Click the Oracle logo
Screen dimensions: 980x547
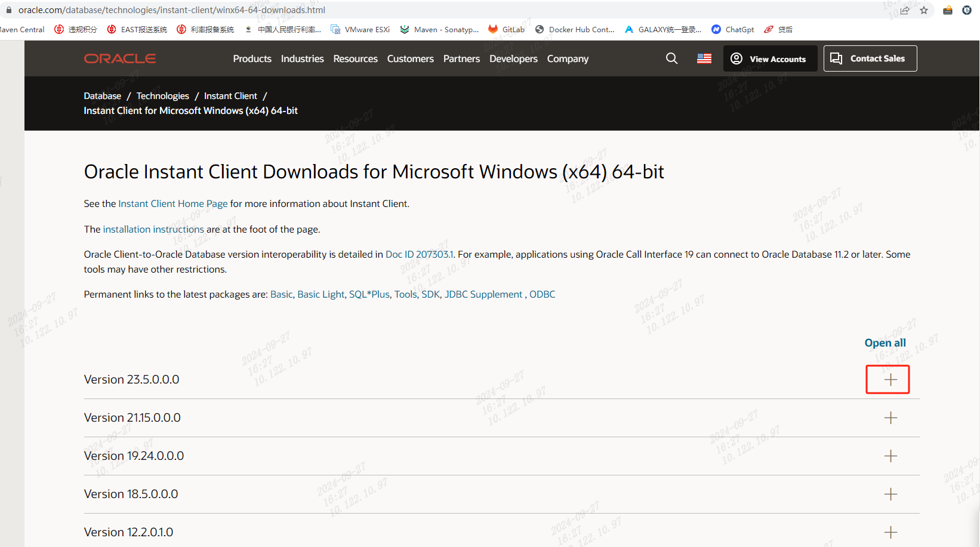[x=120, y=58]
